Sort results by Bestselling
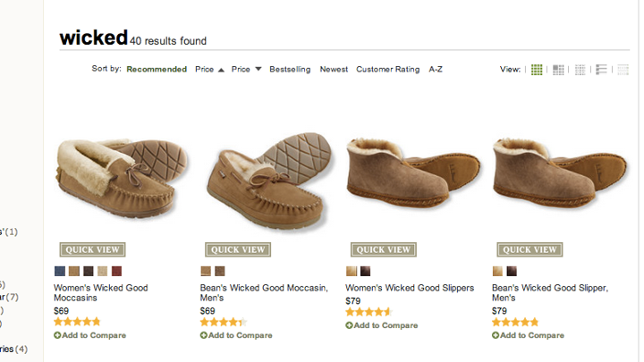 [x=290, y=69]
